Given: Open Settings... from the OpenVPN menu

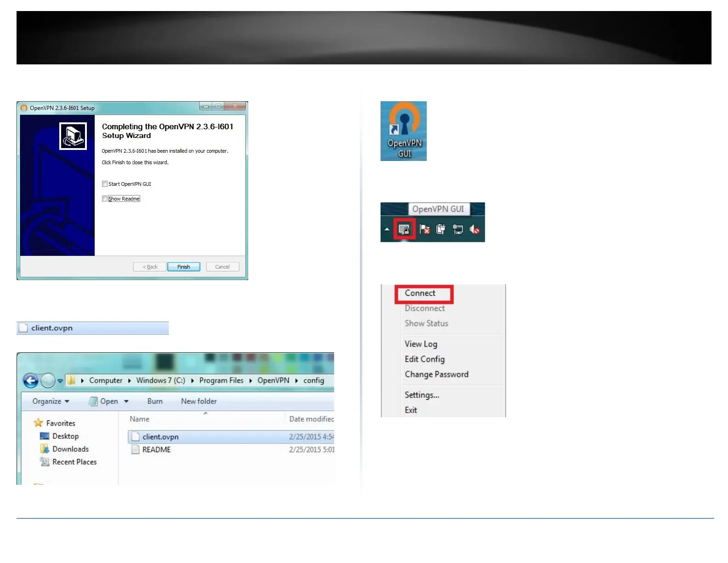Looking at the screenshot, I should [x=422, y=395].
